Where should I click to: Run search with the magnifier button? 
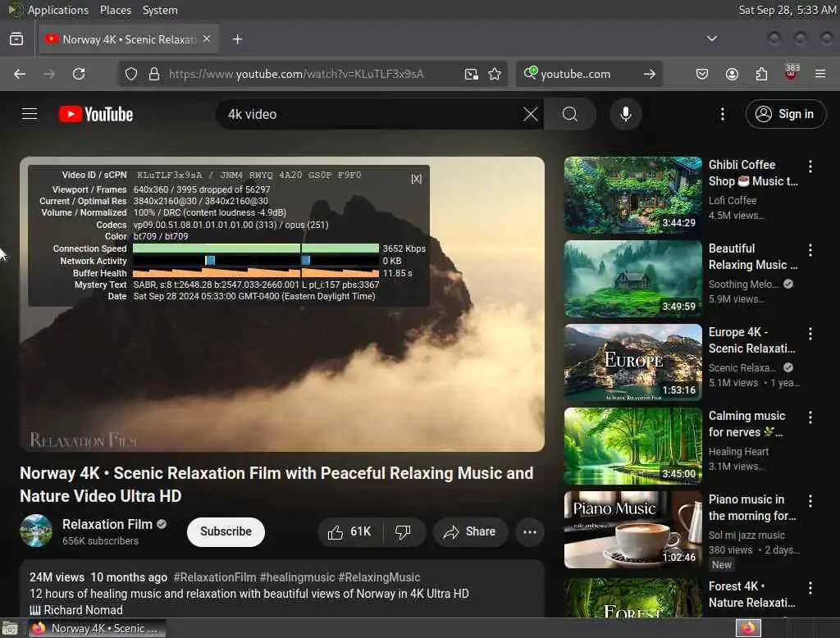click(570, 114)
